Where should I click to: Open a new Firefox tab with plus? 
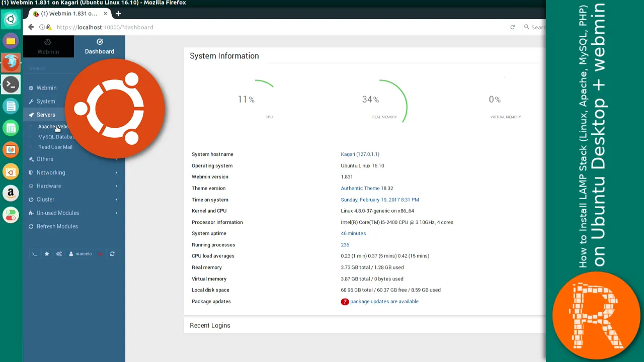pos(118,14)
